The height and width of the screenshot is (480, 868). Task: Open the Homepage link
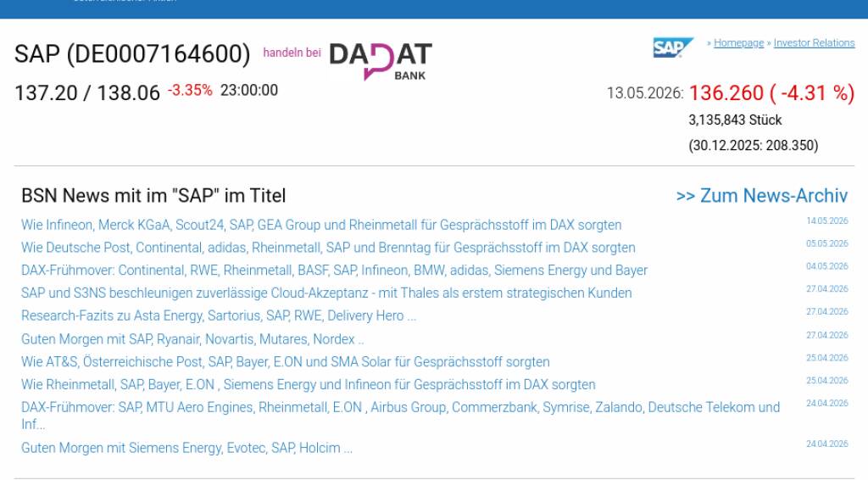tap(738, 42)
